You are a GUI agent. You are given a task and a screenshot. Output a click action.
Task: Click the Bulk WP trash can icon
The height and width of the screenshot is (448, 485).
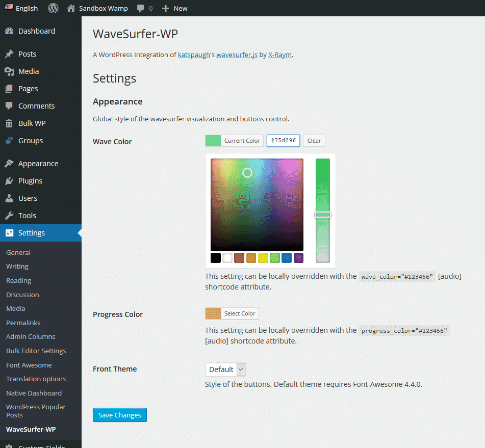(9, 123)
